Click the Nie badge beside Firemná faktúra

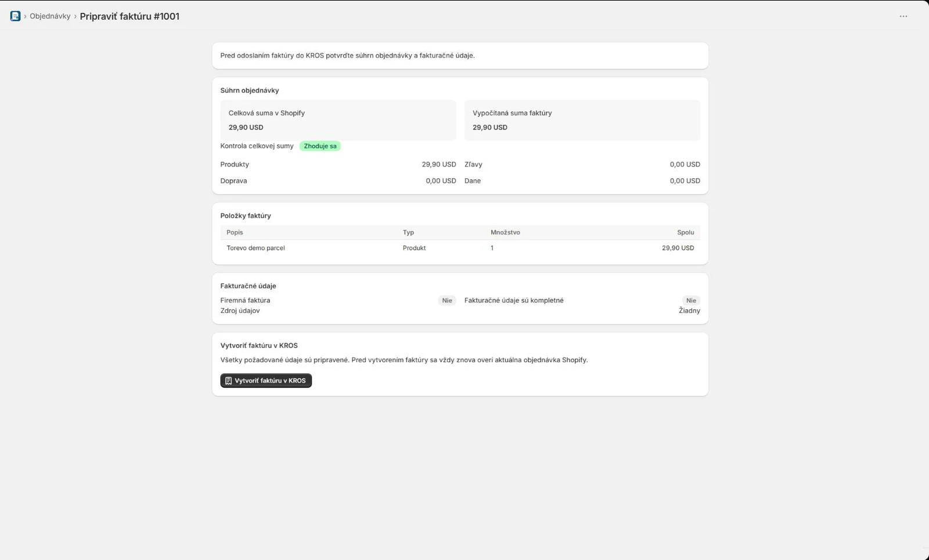447,301
